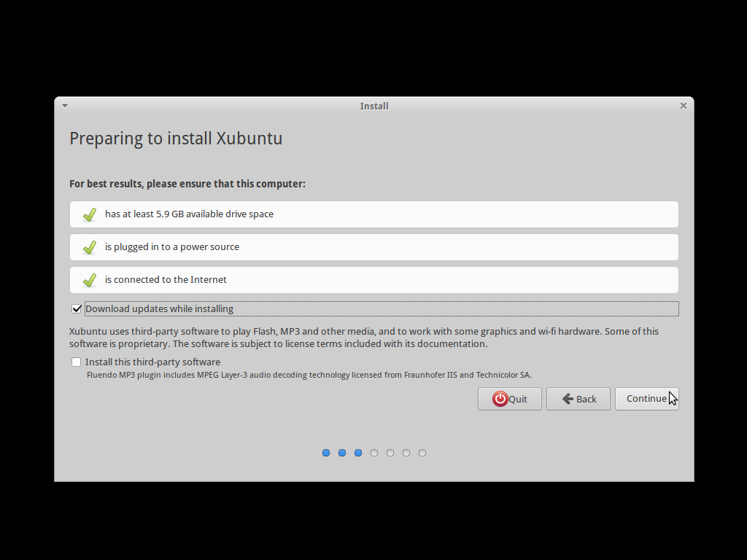
Task: Click the third filled progress dot
Action: (358, 453)
